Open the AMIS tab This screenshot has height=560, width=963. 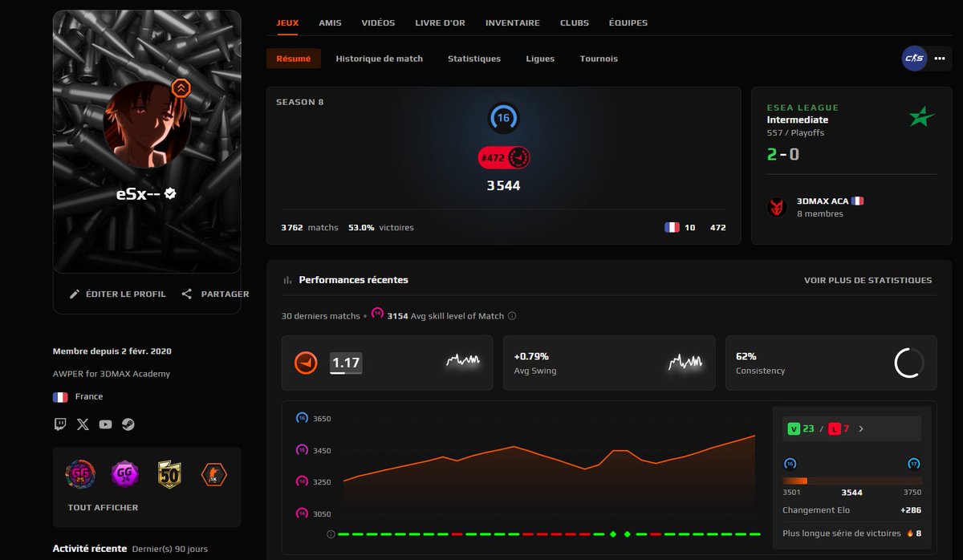pyautogui.click(x=330, y=23)
